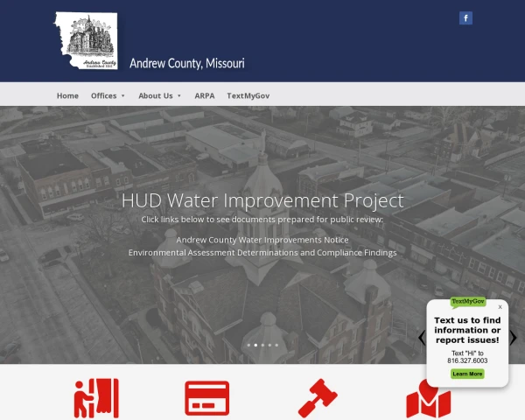Jump to the fifth slider dot

coord(276,345)
